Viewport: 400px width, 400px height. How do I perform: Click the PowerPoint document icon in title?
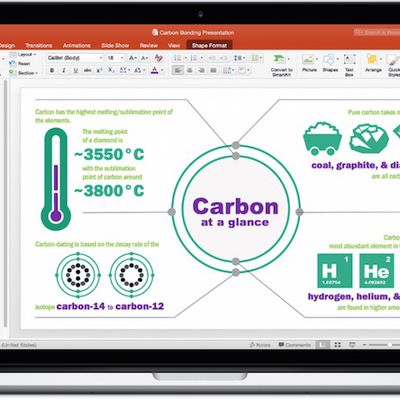click(155, 32)
